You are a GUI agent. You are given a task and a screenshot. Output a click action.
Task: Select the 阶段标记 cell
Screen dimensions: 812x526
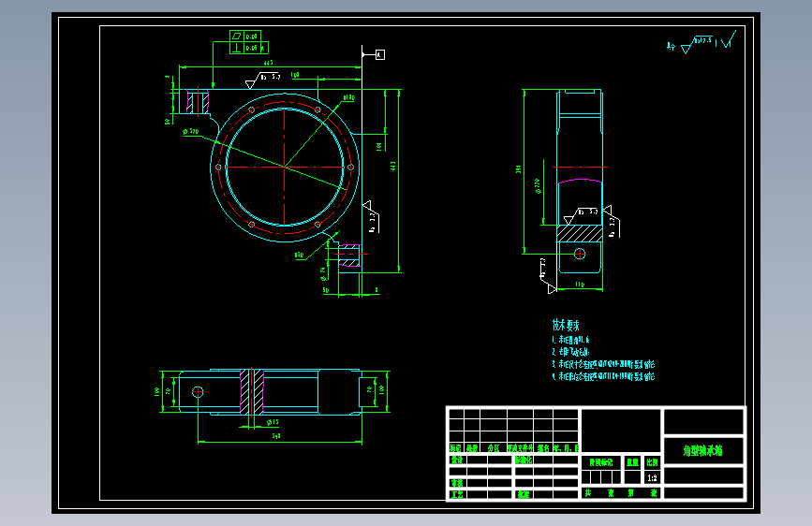(600, 462)
